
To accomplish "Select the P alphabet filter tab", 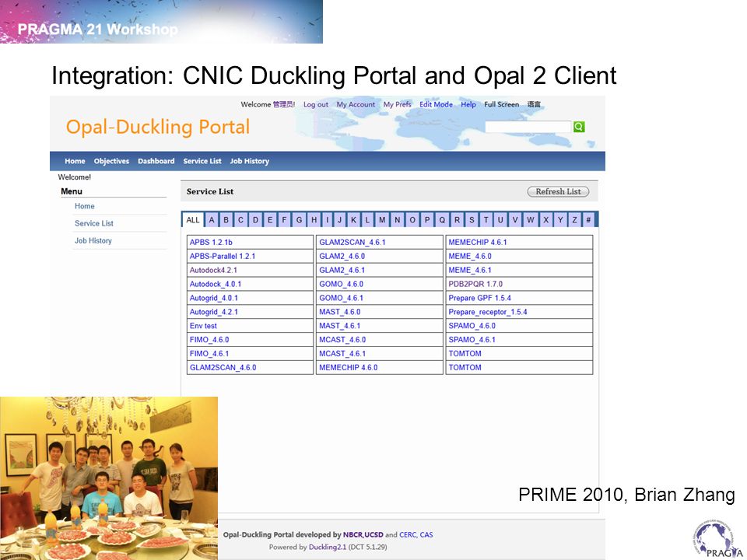I will pyautogui.click(x=427, y=219).
